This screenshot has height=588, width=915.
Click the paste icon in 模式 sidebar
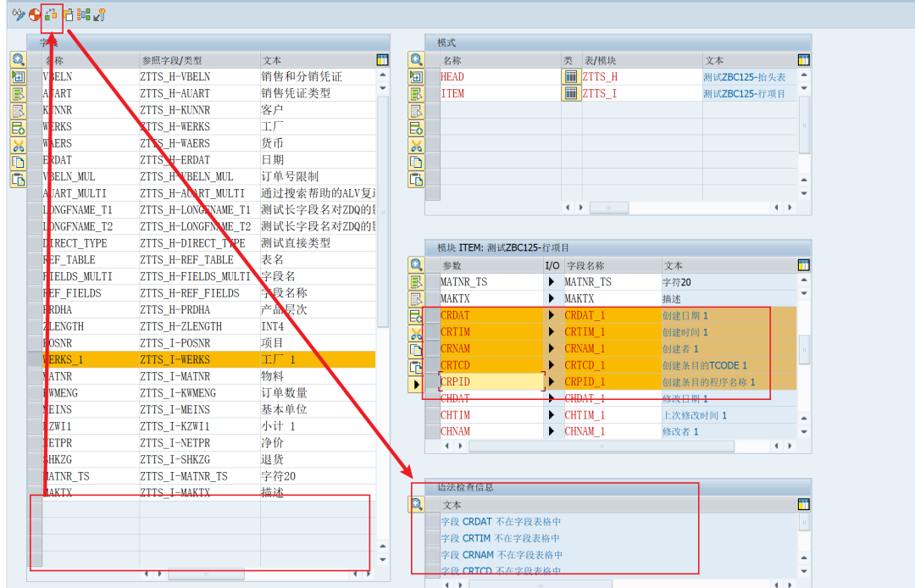(x=416, y=180)
